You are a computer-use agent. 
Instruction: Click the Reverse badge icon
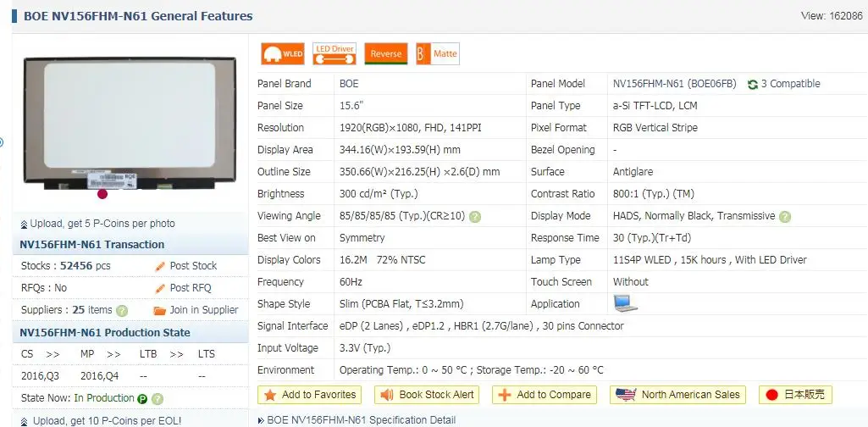pyautogui.click(x=386, y=53)
